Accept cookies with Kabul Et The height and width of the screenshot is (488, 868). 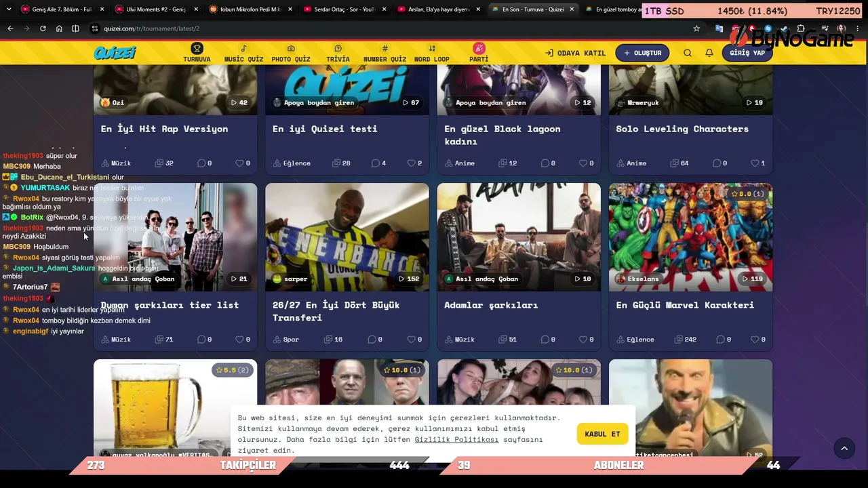[x=602, y=434]
